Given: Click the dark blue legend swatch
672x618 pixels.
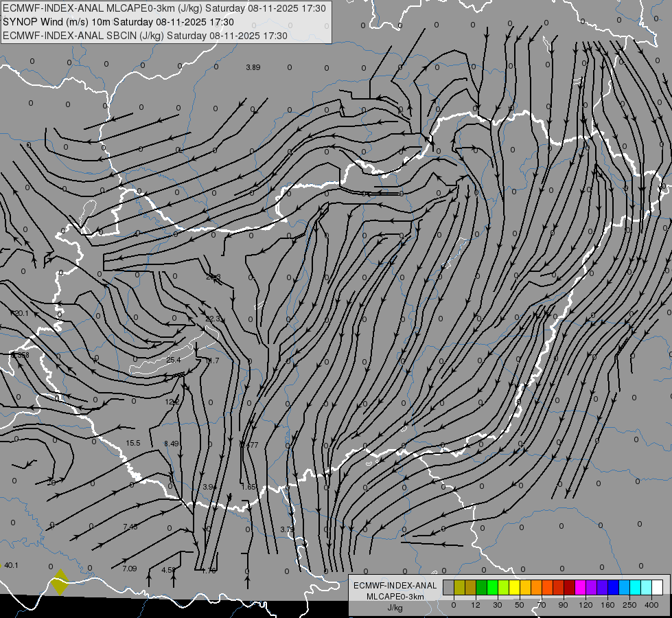Looking at the screenshot, I should point(613,587).
